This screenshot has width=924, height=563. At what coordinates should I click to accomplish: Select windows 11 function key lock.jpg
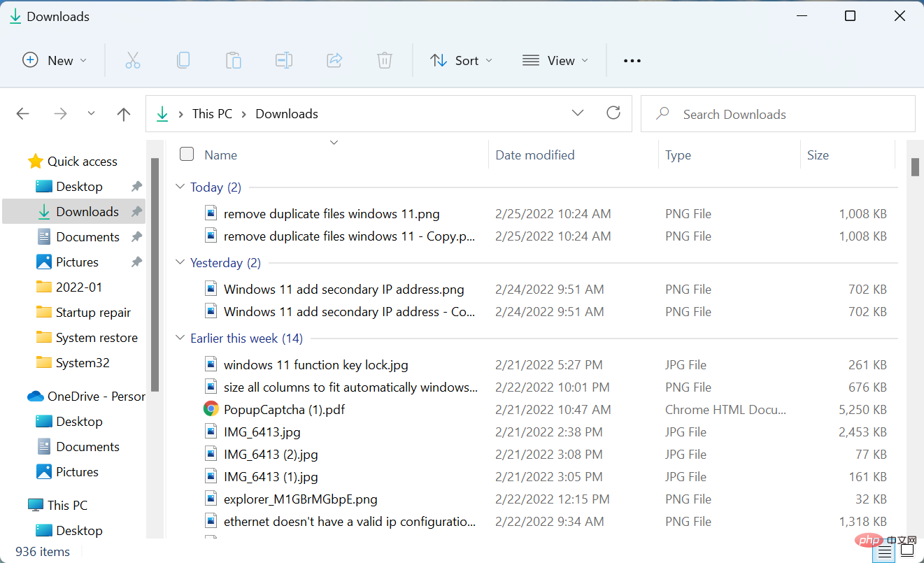315,365
